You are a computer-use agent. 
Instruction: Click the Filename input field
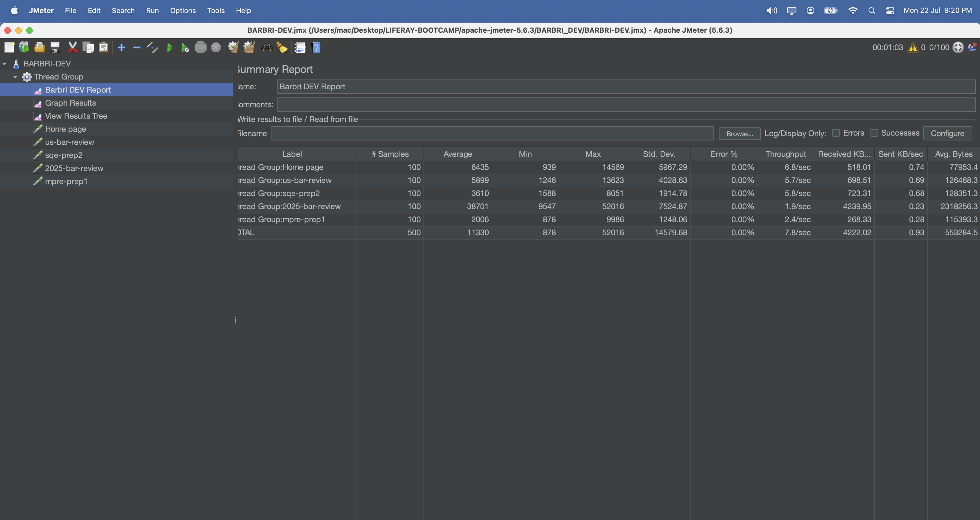492,133
